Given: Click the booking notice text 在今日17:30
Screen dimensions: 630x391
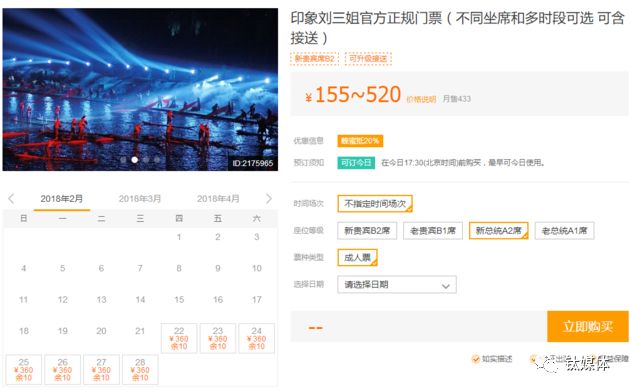Looking at the screenshot, I should (463, 163).
